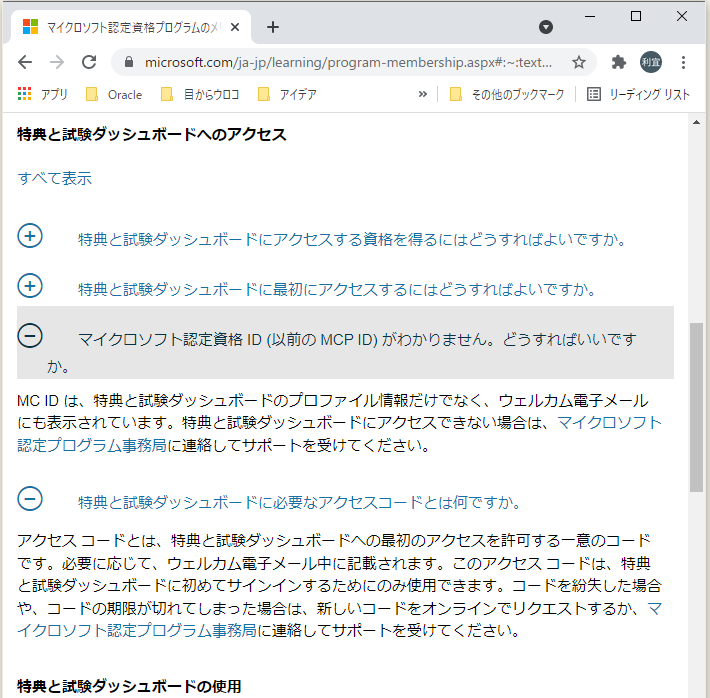Click heading 特典と試験ダッシュボードへのアクセス

tap(152, 135)
